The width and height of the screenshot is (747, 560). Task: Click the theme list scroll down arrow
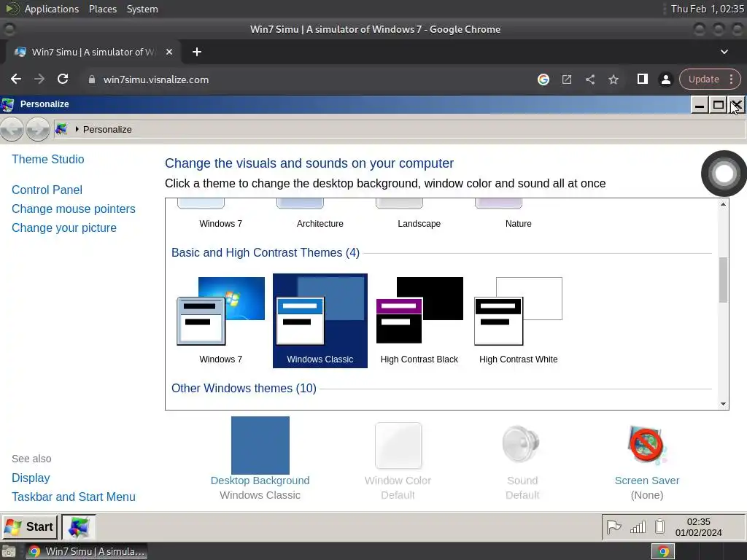(x=723, y=404)
